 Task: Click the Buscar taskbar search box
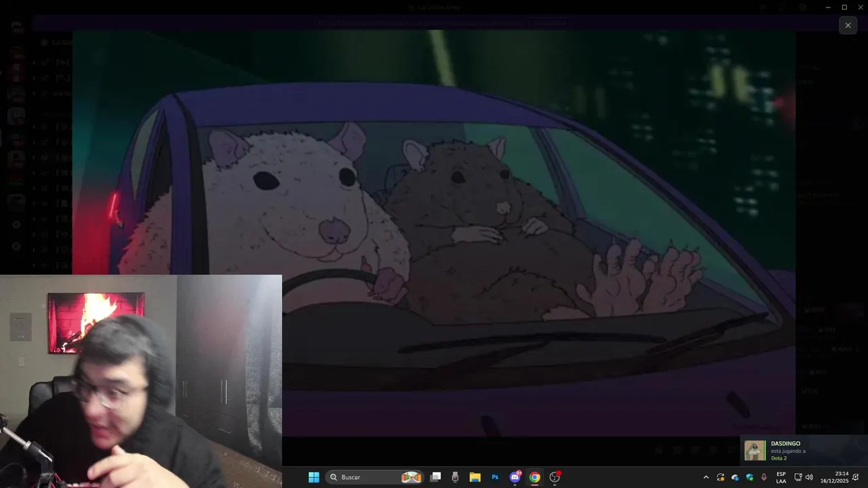(375, 477)
